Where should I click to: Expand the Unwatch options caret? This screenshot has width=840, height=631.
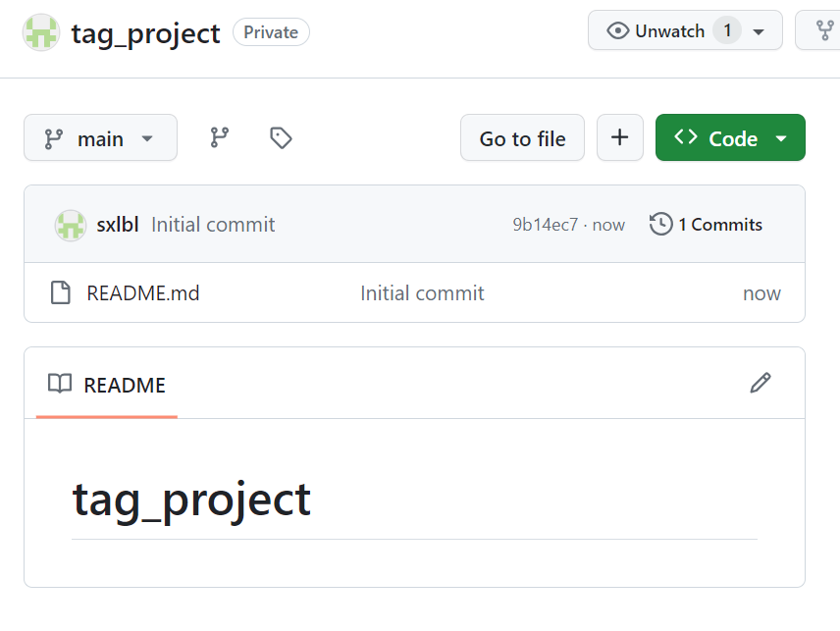point(759,31)
